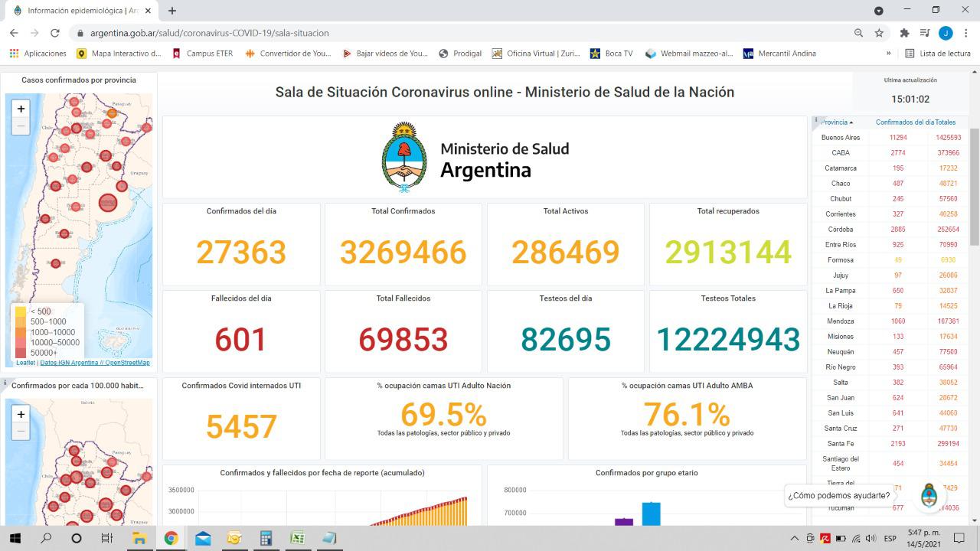Reload the page
This screenshot has width=980, height=551.
55,33
